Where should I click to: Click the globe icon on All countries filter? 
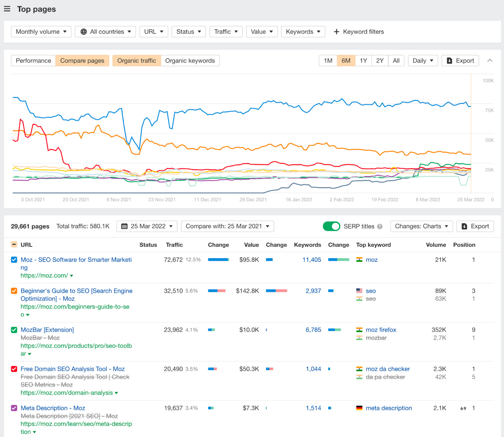pos(83,32)
